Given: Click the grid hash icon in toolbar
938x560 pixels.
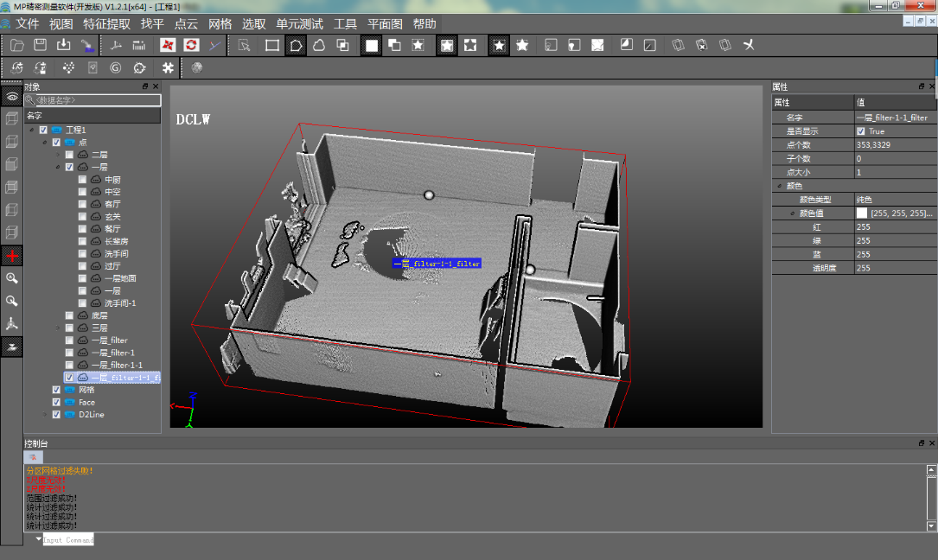Looking at the screenshot, I should pos(168,67).
